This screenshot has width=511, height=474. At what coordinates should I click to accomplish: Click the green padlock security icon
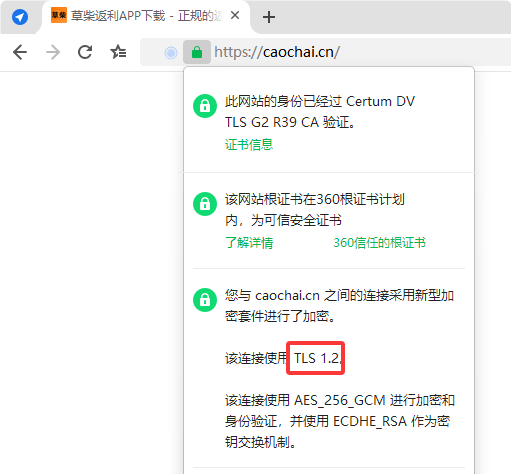pos(197,52)
